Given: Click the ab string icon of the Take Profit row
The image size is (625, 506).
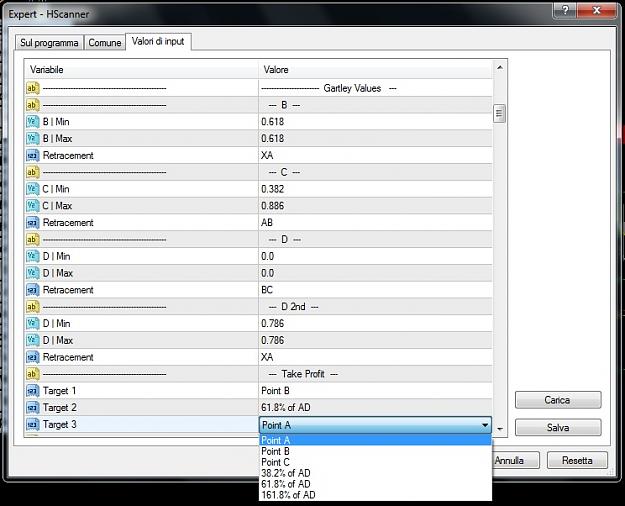Looking at the screenshot, I should point(33,374).
